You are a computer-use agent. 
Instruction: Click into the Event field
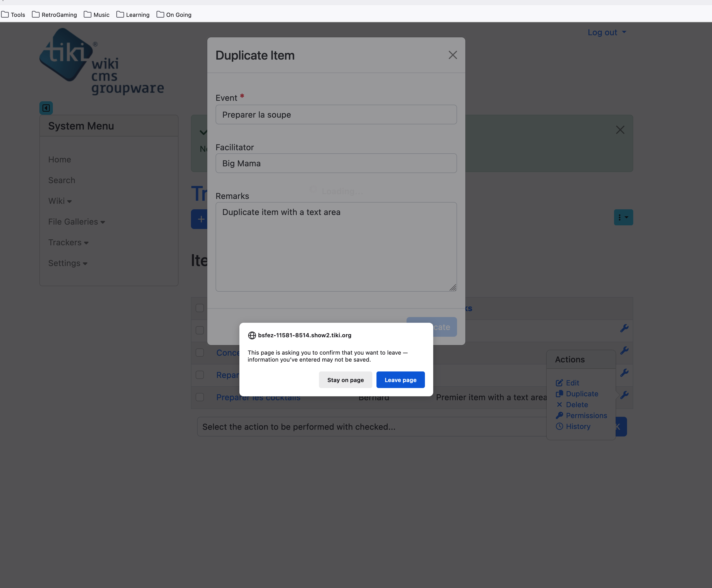tap(336, 114)
